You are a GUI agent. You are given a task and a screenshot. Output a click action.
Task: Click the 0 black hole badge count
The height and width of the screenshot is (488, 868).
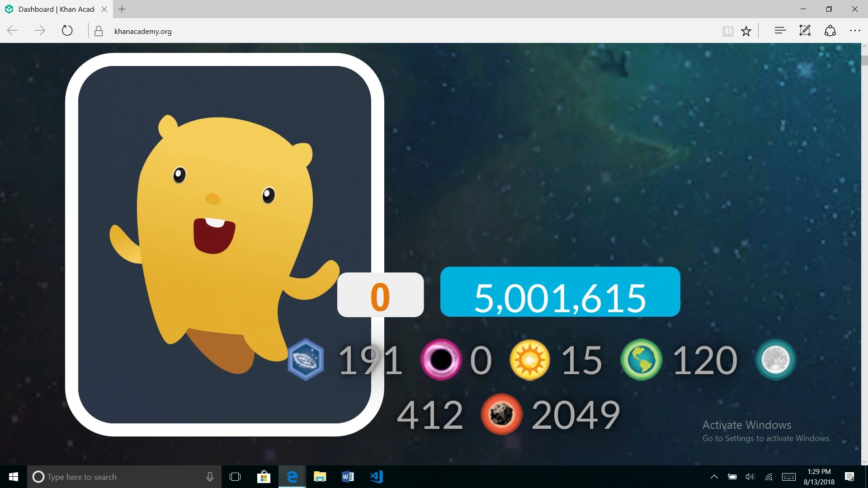tap(481, 360)
